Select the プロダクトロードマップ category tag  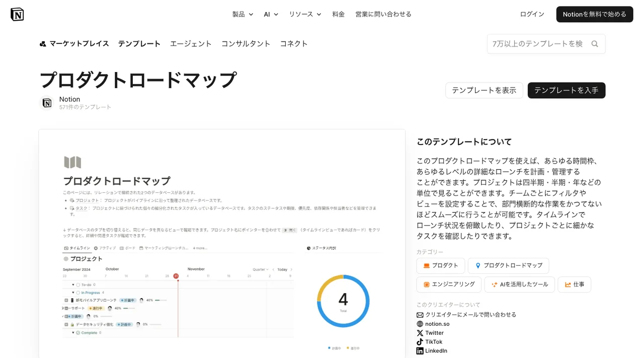508,265
